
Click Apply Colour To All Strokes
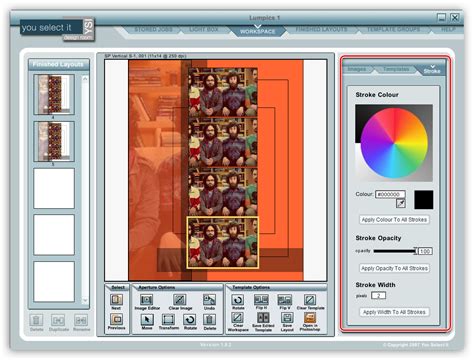[394, 220]
